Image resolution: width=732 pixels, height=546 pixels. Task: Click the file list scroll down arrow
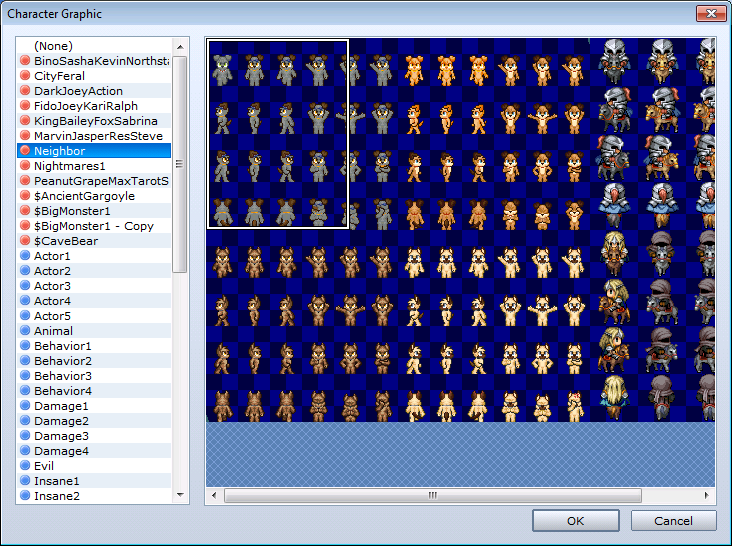click(x=180, y=495)
